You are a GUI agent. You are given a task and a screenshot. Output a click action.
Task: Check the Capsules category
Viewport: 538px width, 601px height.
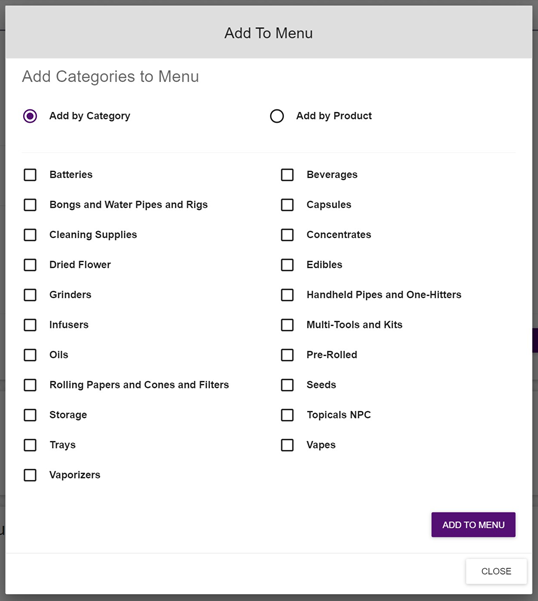coord(287,205)
